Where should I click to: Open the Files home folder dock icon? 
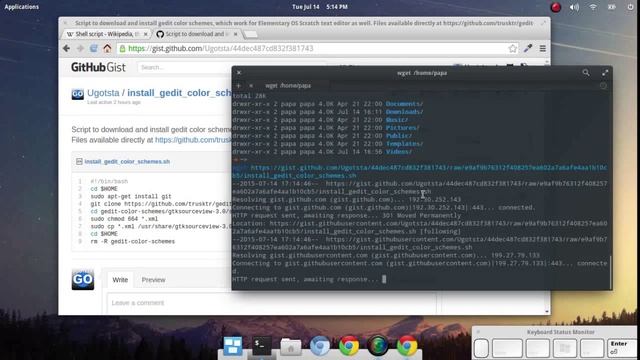coord(291,346)
